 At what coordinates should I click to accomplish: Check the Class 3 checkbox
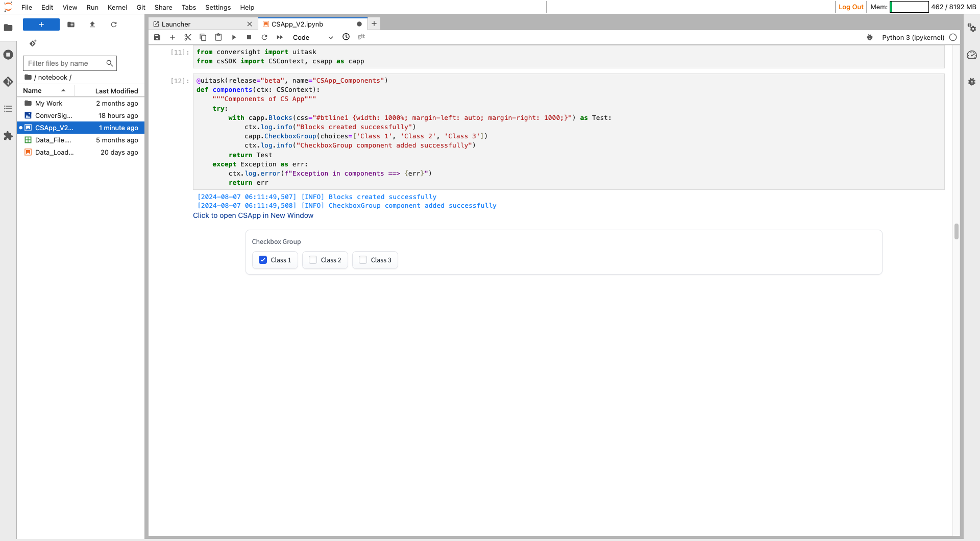[x=363, y=260]
